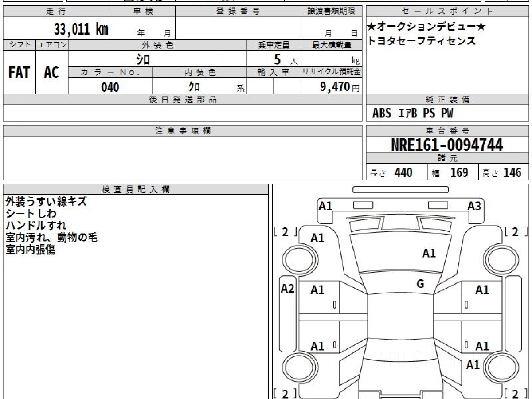
Task: Click the A3 damage mark on the diagram
Action: (x=474, y=205)
